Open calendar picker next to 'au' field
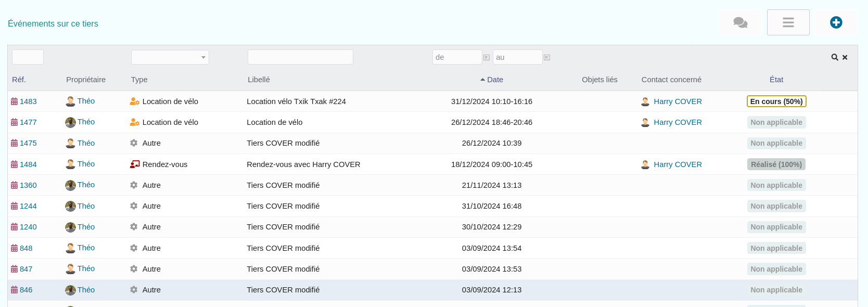 pyautogui.click(x=547, y=57)
